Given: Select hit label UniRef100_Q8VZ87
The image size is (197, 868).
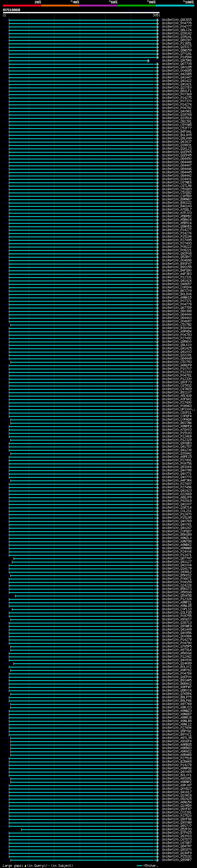Looking at the screenshot, I should [176, 40].
